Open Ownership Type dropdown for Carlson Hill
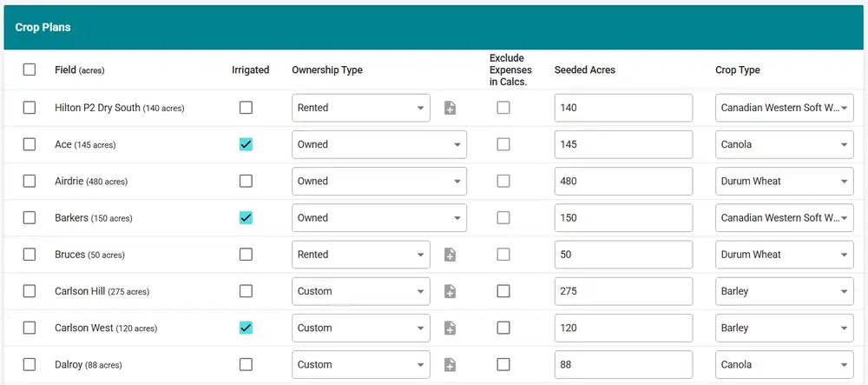Viewport: 868px width, 385px height. [x=361, y=291]
